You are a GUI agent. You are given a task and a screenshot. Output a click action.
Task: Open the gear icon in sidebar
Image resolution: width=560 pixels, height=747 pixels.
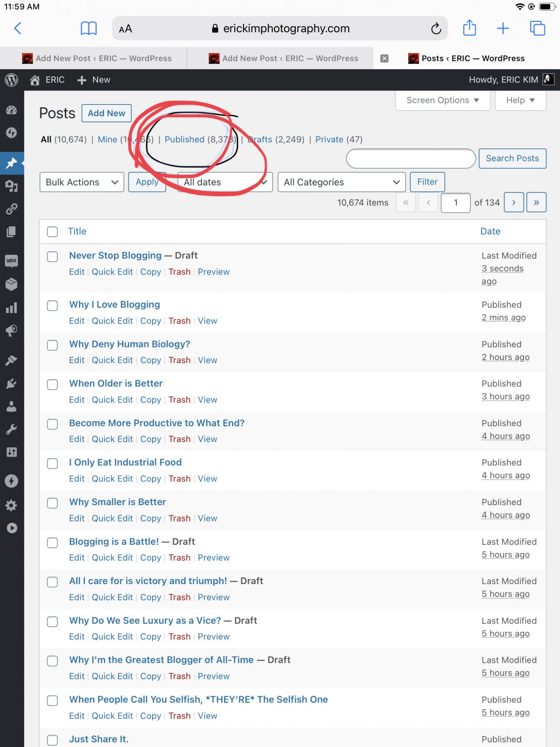point(12,505)
